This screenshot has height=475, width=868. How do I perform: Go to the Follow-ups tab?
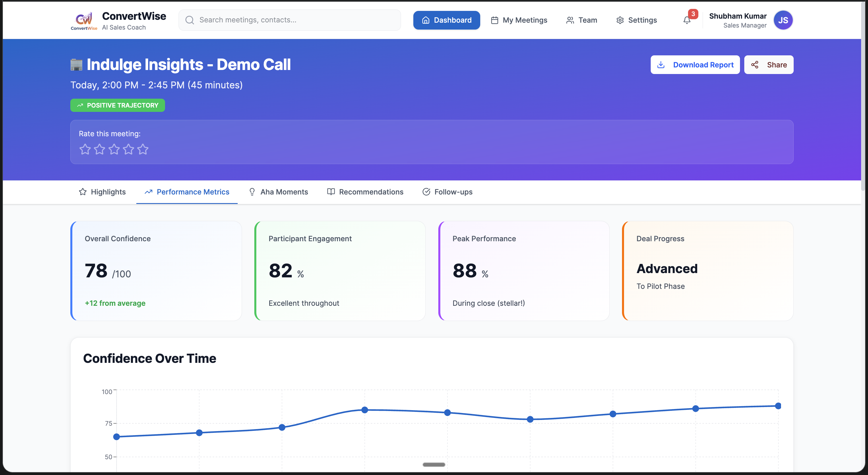(447, 192)
